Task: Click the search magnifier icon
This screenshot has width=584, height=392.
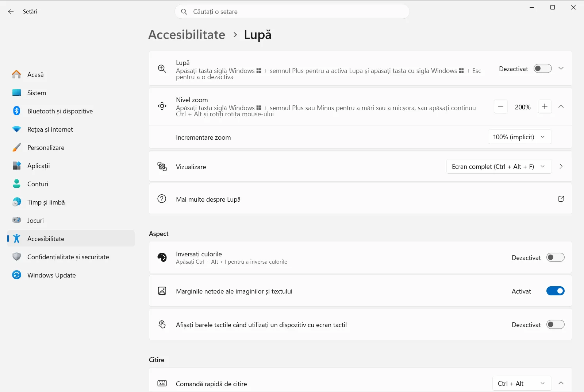Action: tap(184, 12)
